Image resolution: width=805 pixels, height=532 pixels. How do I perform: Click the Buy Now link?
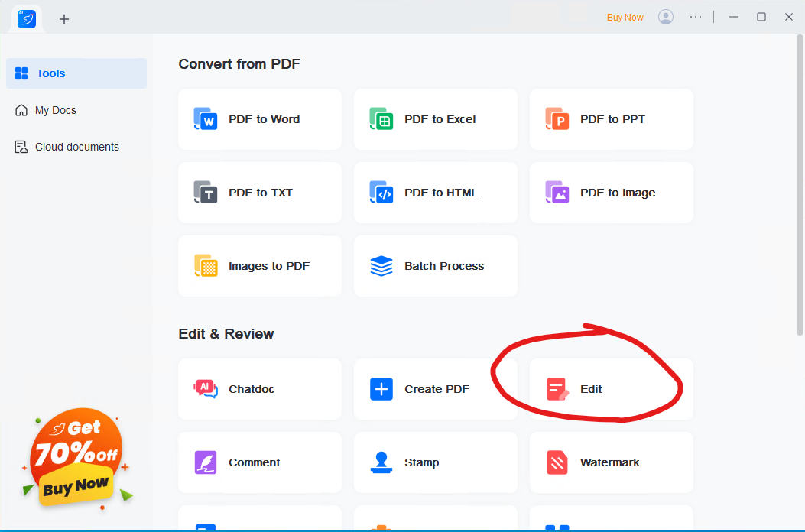[625, 16]
